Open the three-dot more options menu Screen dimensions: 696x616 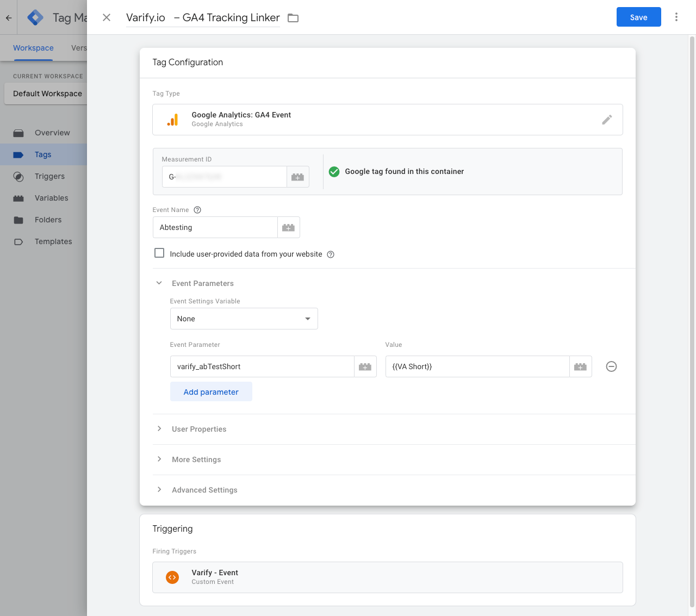(x=676, y=17)
